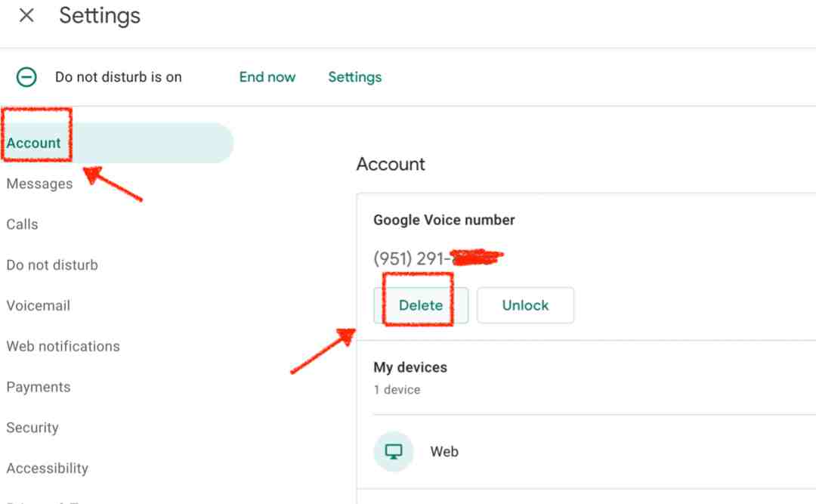Click the (951) 291 phone number

tap(438, 258)
